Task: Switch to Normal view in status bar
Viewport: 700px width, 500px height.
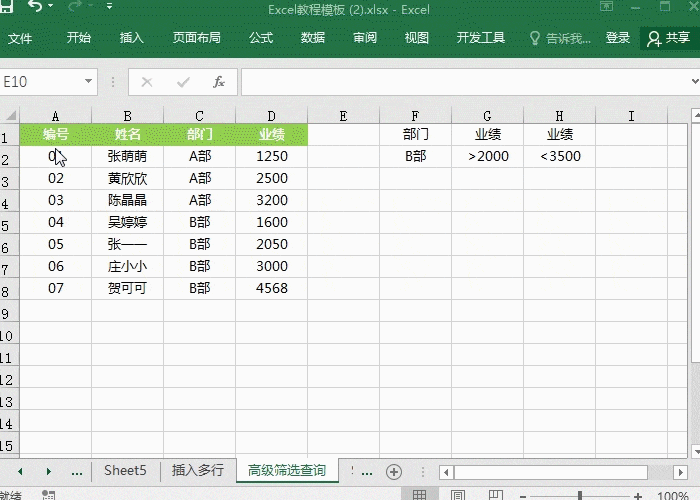Action: click(420, 495)
